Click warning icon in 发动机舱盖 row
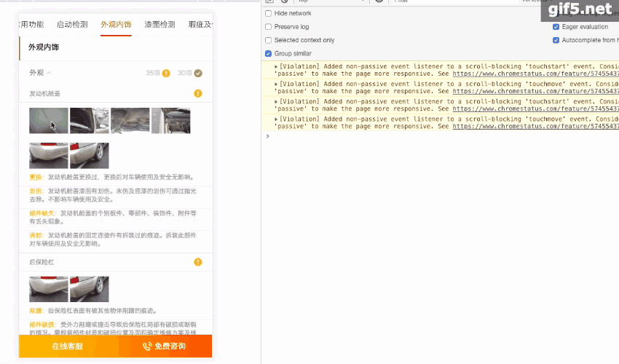 [x=198, y=94]
